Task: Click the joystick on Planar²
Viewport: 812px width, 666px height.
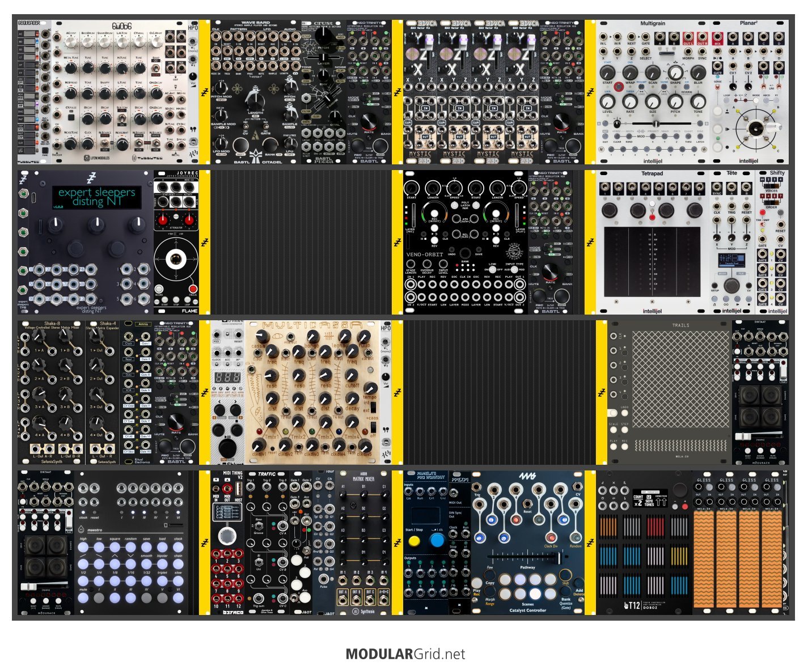Action: 755,128
